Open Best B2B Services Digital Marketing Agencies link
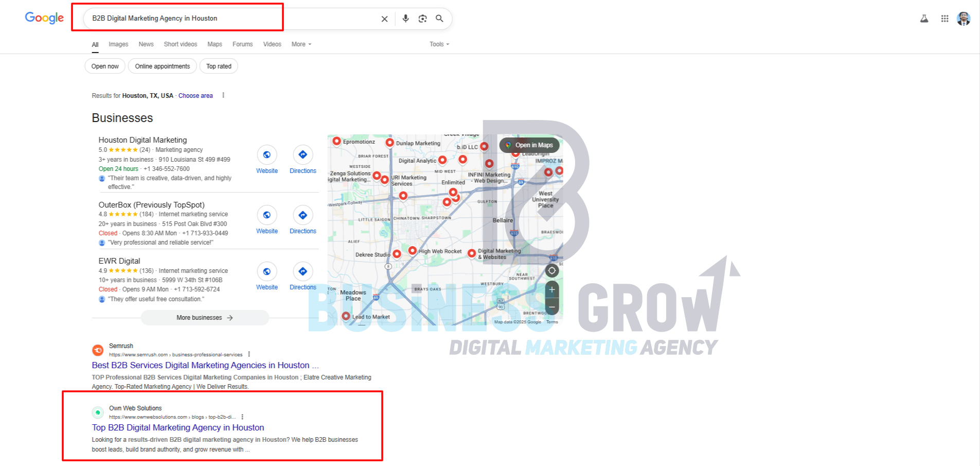 [205, 365]
